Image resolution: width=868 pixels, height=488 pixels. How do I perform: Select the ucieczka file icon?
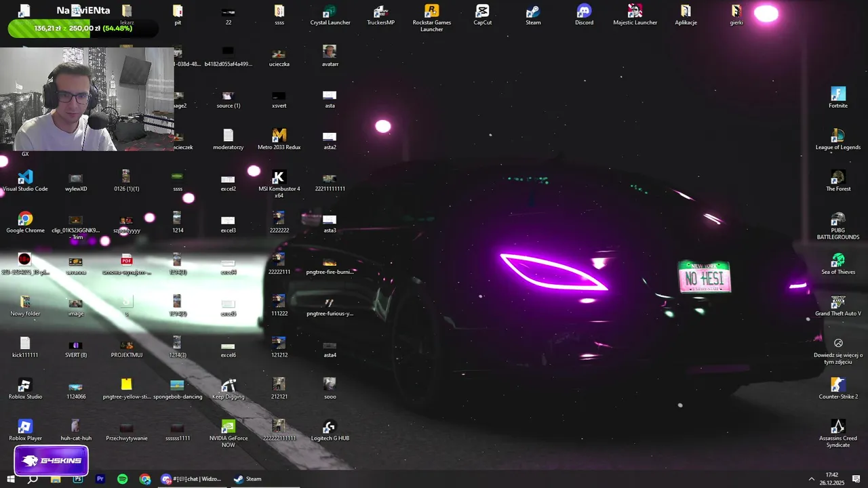click(x=279, y=56)
